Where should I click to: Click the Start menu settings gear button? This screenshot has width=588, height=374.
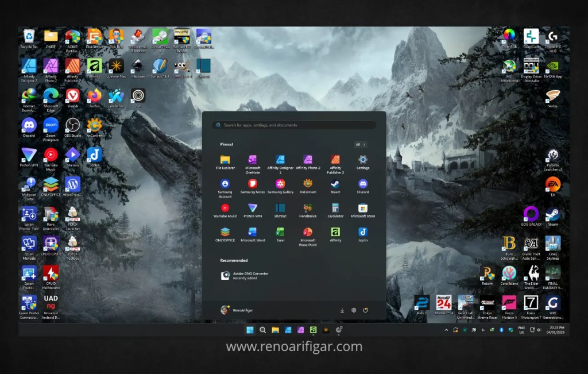(354, 310)
